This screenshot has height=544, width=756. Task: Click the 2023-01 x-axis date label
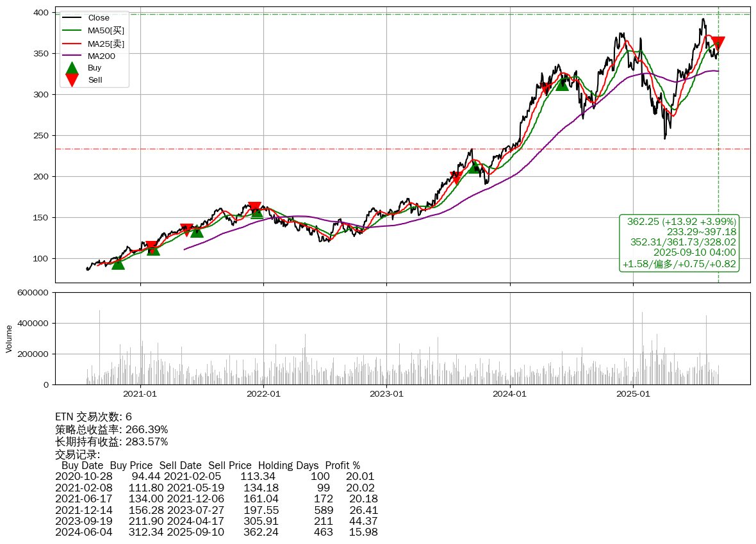(386, 394)
